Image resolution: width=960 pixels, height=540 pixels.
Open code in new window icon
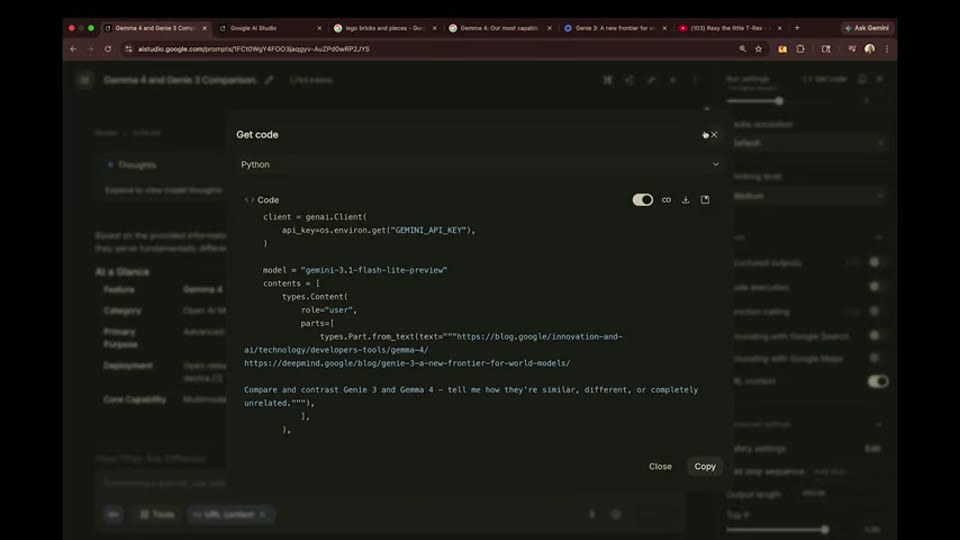(x=705, y=200)
